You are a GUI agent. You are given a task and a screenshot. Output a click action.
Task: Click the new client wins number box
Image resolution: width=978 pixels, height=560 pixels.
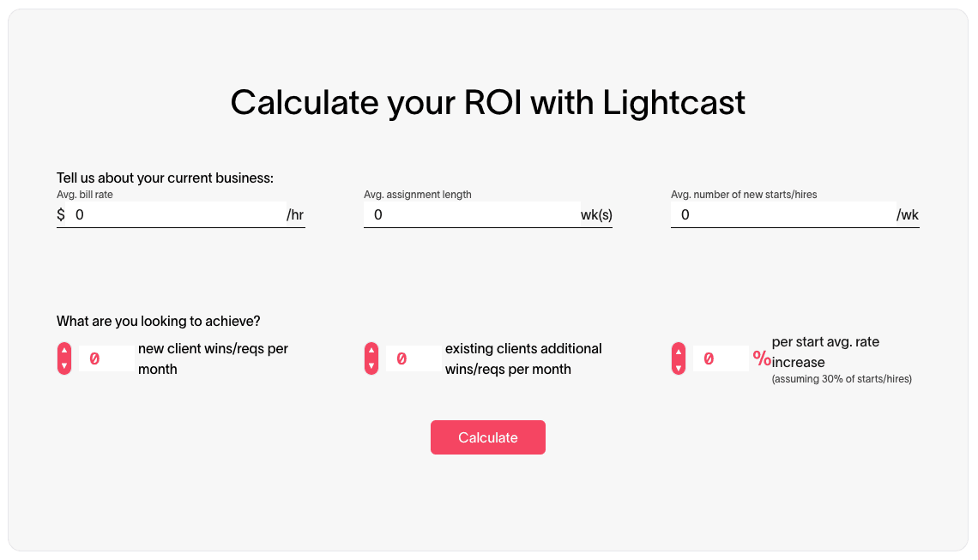pyautogui.click(x=106, y=358)
